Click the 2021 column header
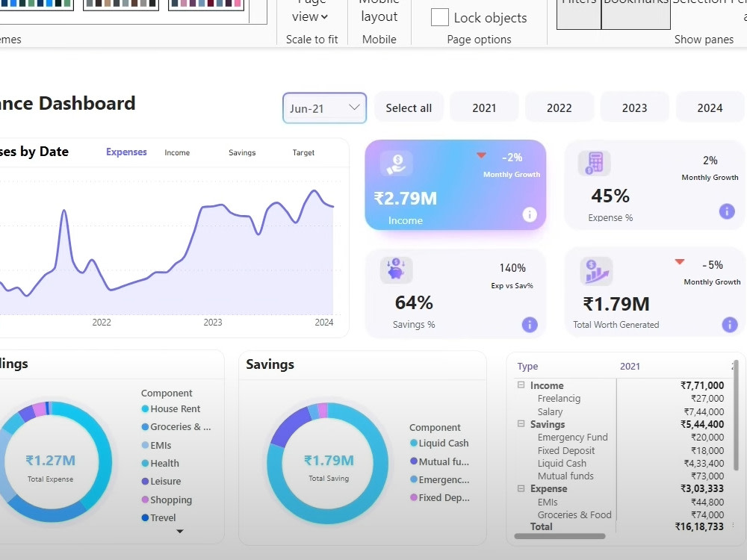 tap(630, 366)
